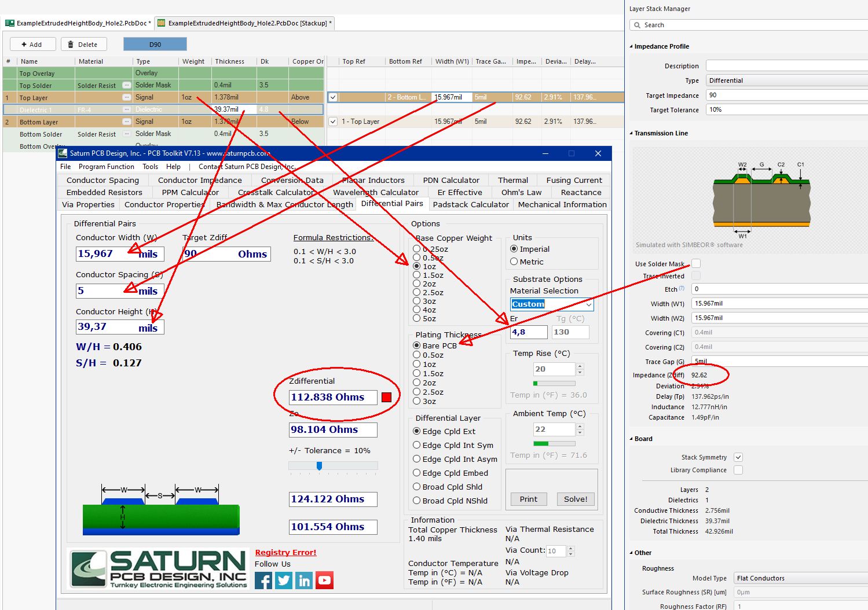This screenshot has width=868, height=610.
Task: Click the ellipsis button on Top Layer material
Action: (126, 97)
